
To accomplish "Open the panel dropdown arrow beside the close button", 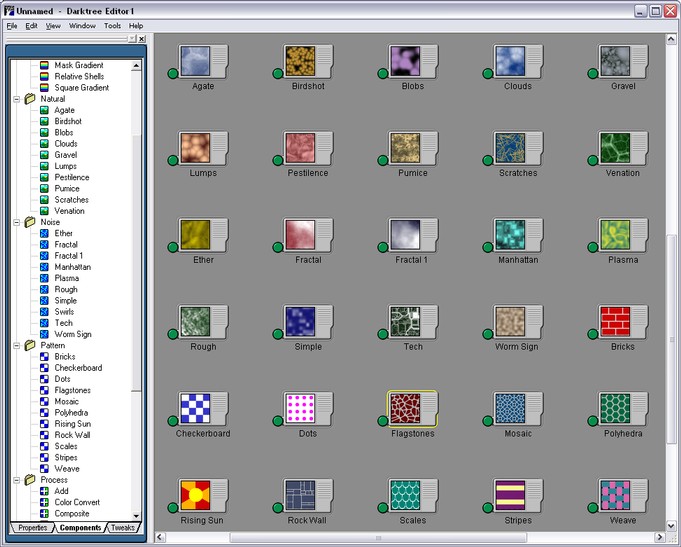I will point(132,39).
